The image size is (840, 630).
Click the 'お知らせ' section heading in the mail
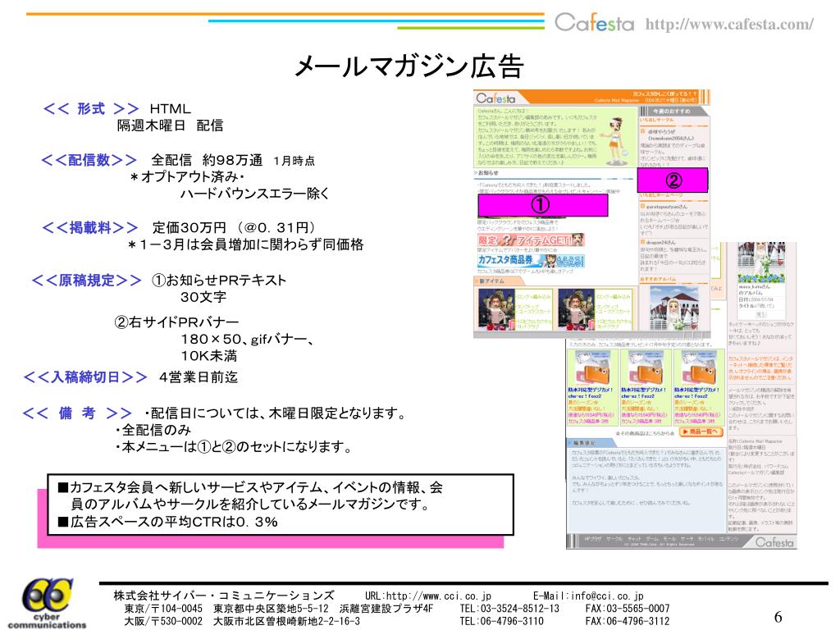(x=486, y=173)
